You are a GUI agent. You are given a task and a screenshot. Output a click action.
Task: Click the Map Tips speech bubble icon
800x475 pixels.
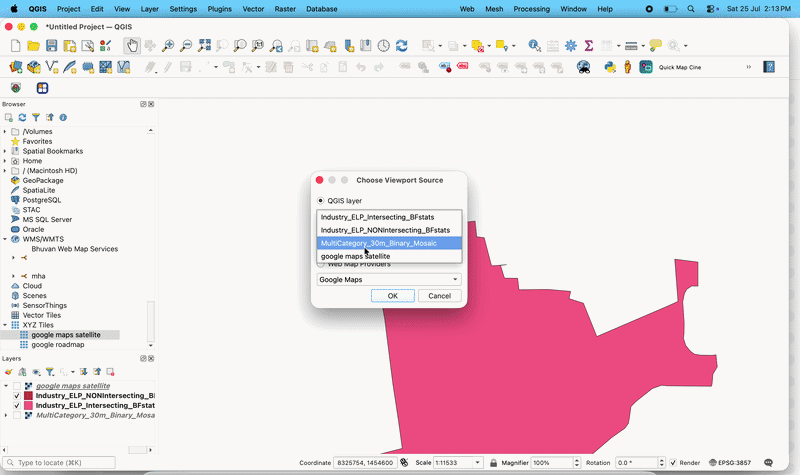click(656, 46)
